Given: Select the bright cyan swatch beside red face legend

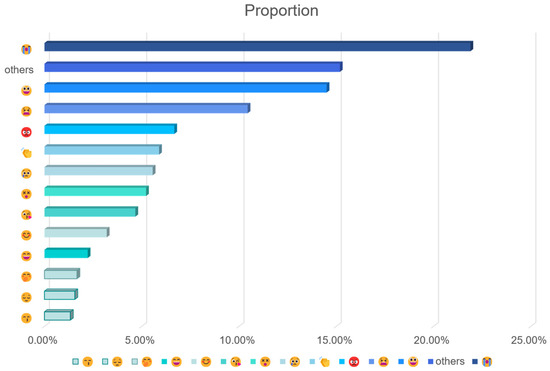Looking at the screenshot, I should [x=342, y=361].
